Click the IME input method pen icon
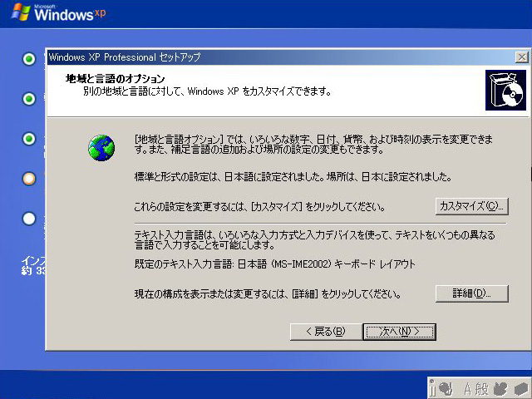532x399 pixels. pos(446,389)
